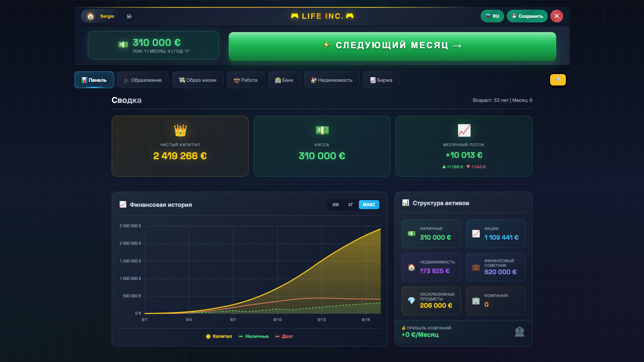The width and height of the screenshot is (644, 362).
Task: Set chart range to 2Г
Action: (351, 204)
